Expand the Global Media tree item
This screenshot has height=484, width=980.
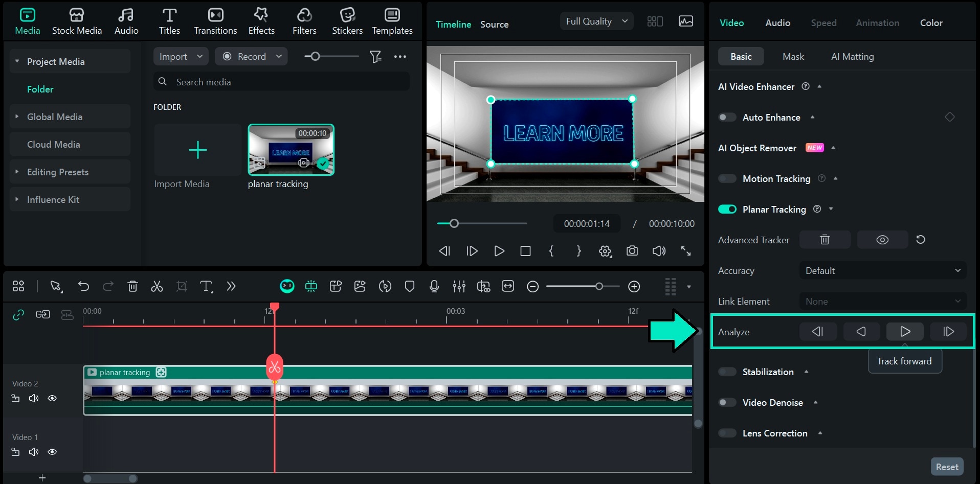tap(17, 117)
